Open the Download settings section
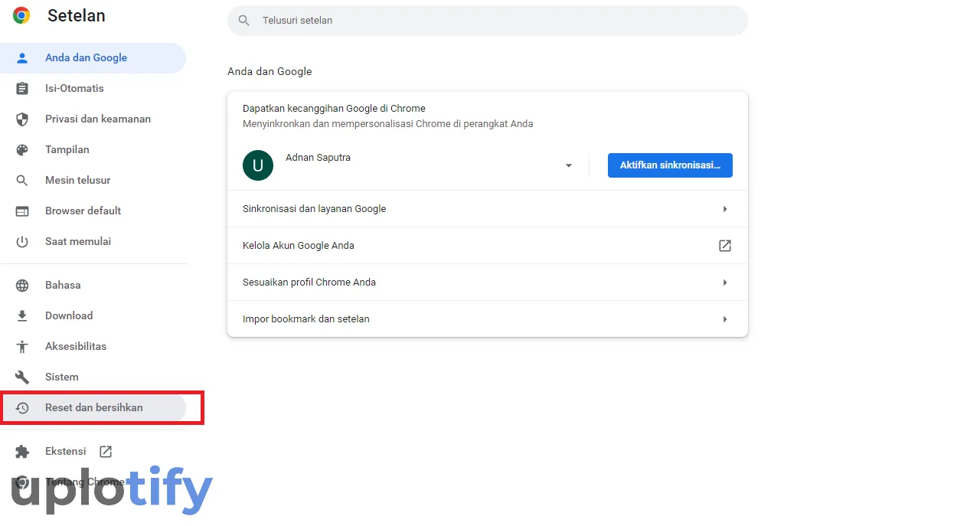The height and width of the screenshot is (526, 980). point(93,315)
